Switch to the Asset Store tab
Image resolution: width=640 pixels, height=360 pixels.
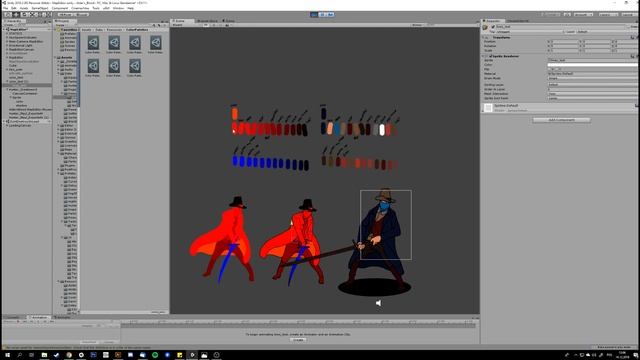pyautogui.click(x=207, y=20)
